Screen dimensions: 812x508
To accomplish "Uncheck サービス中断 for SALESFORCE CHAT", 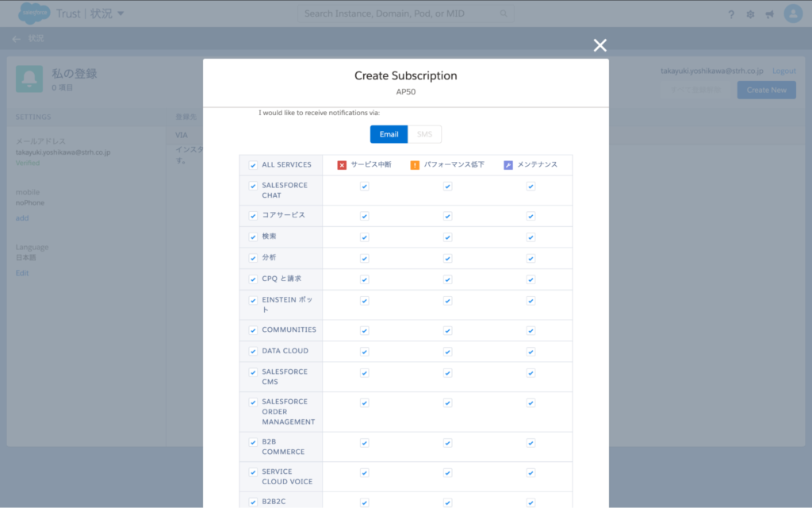I will point(365,186).
